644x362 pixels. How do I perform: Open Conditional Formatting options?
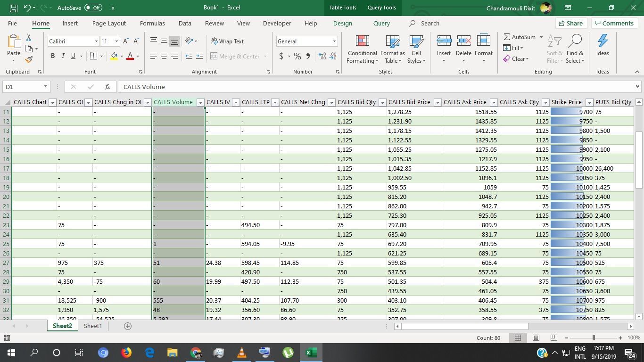[362, 49]
